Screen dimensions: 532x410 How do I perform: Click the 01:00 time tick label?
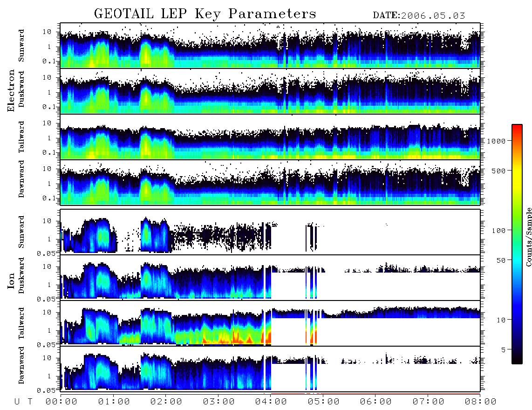pyautogui.click(x=114, y=402)
